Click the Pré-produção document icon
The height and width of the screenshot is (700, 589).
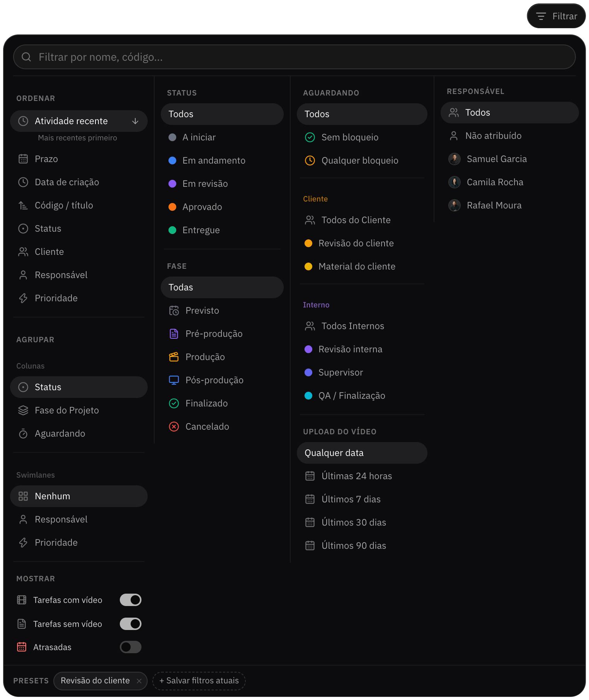click(174, 334)
